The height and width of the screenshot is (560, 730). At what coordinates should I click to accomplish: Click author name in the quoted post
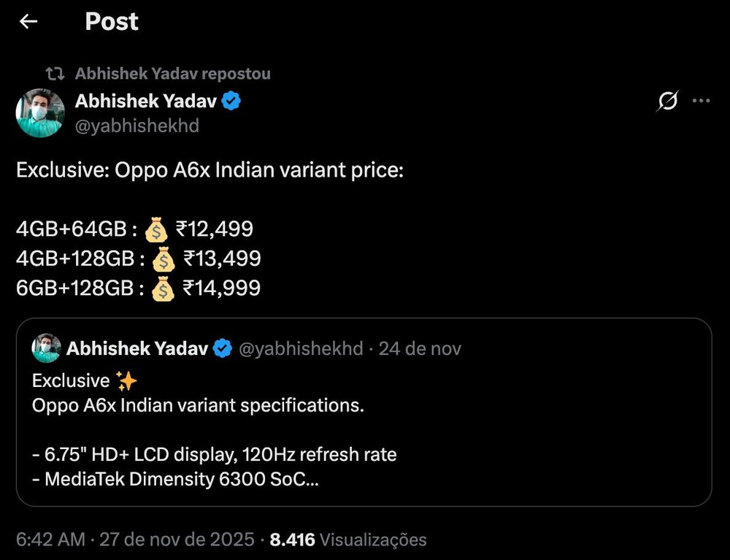pos(137,349)
